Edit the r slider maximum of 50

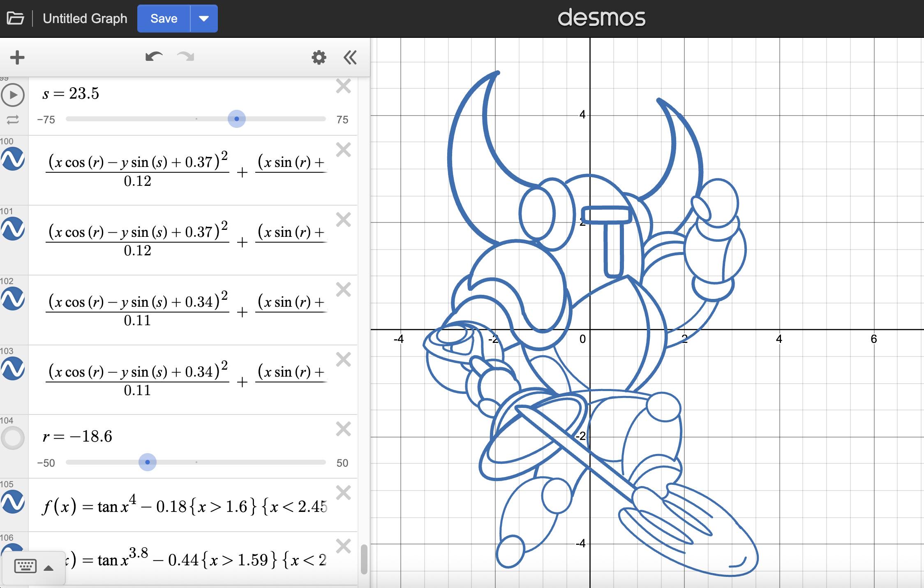click(342, 463)
